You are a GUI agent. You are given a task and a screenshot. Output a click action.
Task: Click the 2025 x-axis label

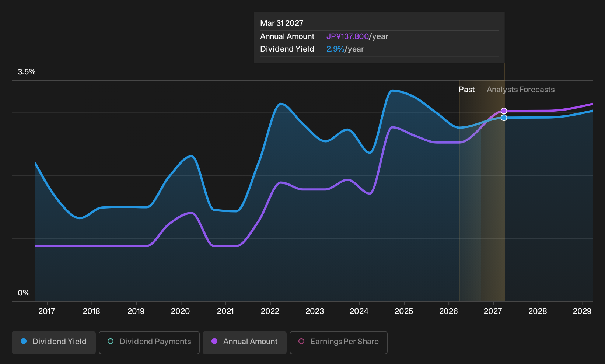coord(404,311)
